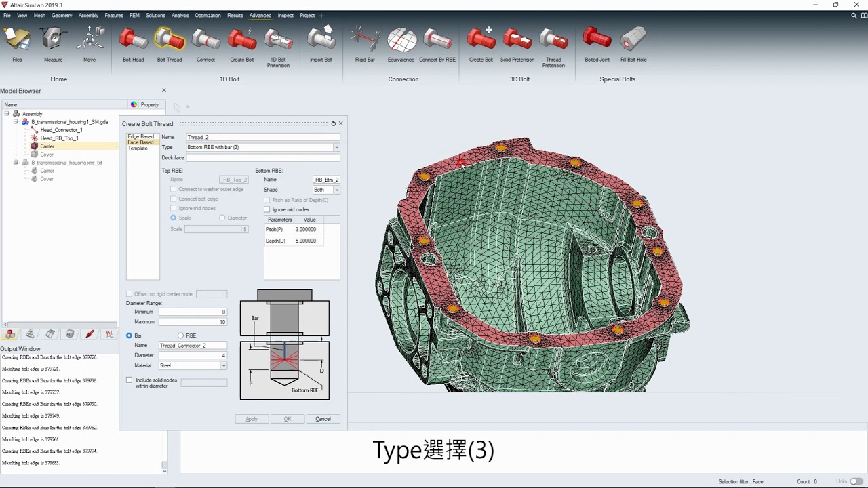Screen dimensions: 868x488
Task: Toggle the Units switch in the status bar
Action: (x=857, y=481)
